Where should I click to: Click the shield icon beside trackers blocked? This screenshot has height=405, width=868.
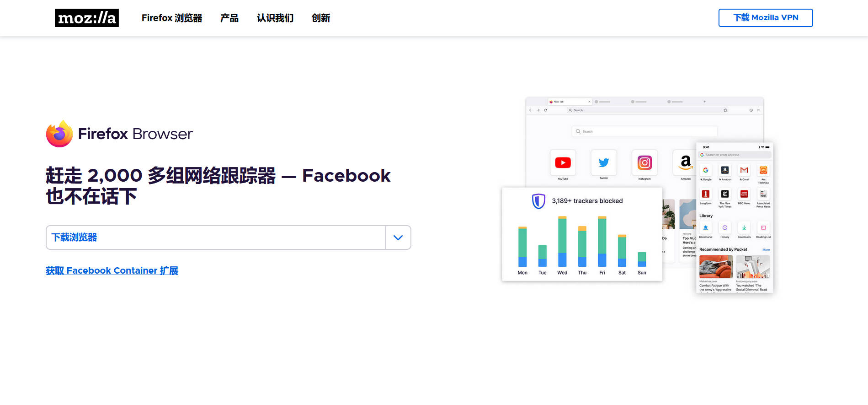point(538,201)
